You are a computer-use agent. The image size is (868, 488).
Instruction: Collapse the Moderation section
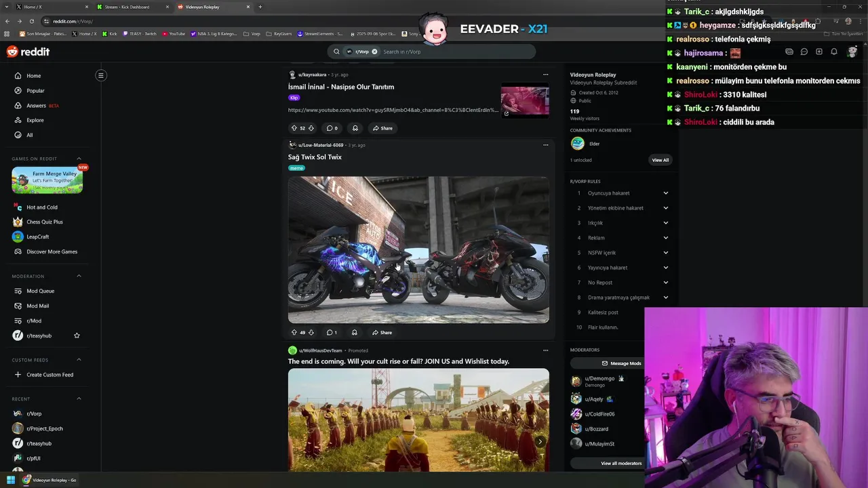tap(79, 276)
